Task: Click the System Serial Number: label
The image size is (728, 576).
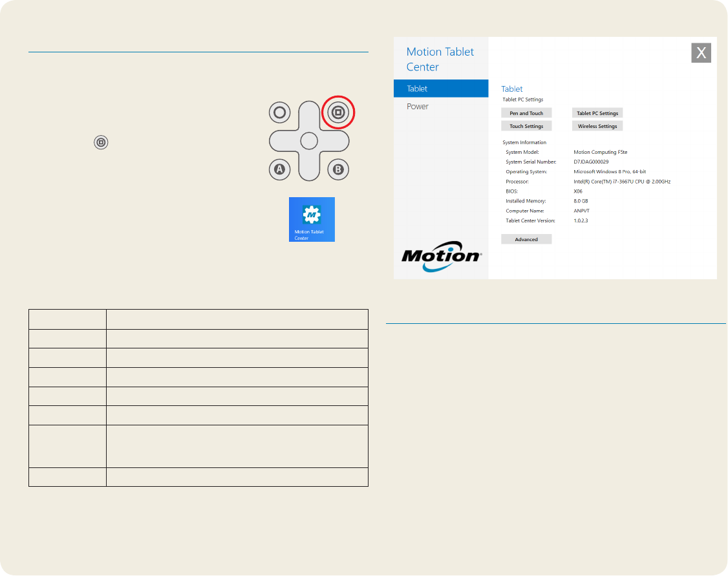Action: coord(531,162)
